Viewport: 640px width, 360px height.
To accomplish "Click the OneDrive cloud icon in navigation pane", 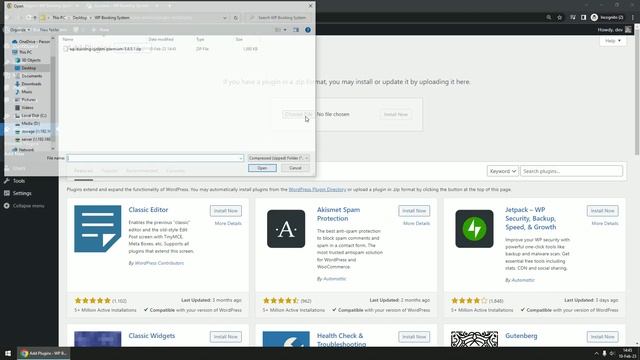I will tap(15, 42).
